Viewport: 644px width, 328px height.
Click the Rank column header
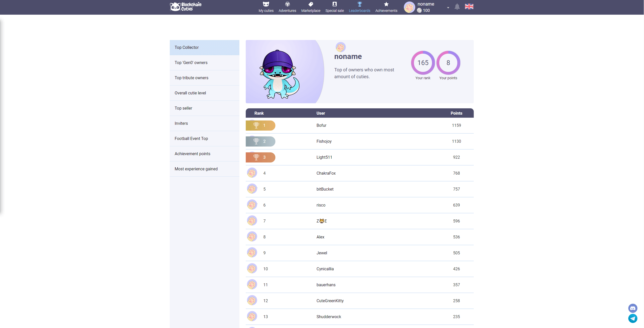coord(259,113)
